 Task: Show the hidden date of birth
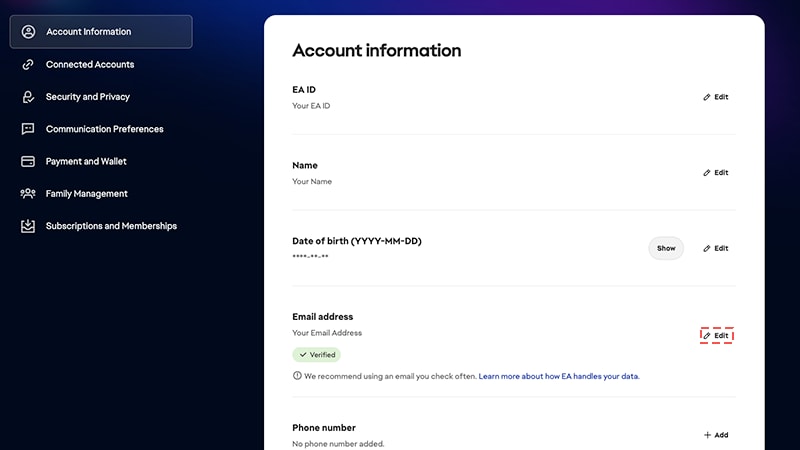click(666, 248)
